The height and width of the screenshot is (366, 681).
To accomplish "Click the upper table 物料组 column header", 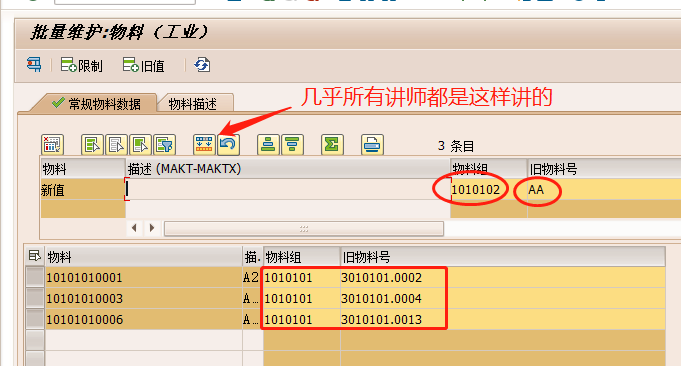I will pos(489,168).
